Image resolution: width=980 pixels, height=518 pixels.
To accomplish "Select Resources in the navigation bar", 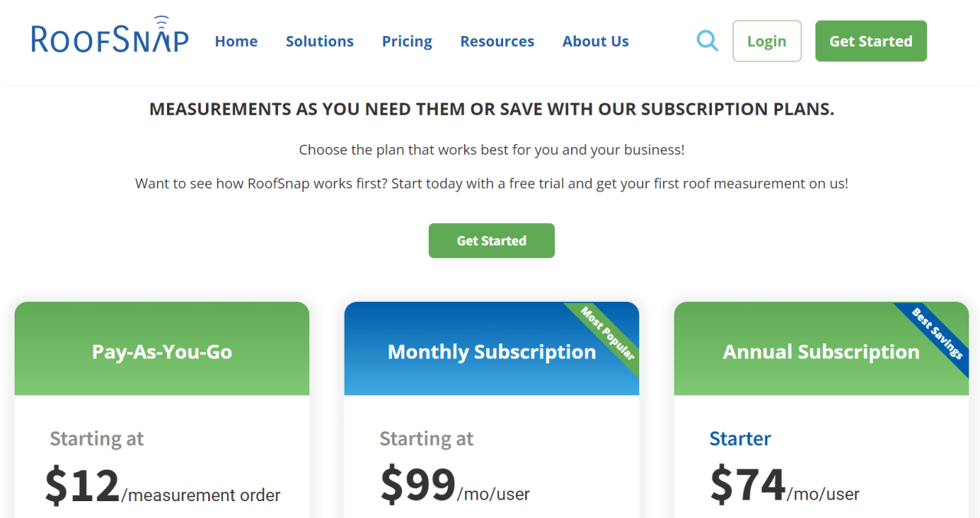I will (496, 41).
